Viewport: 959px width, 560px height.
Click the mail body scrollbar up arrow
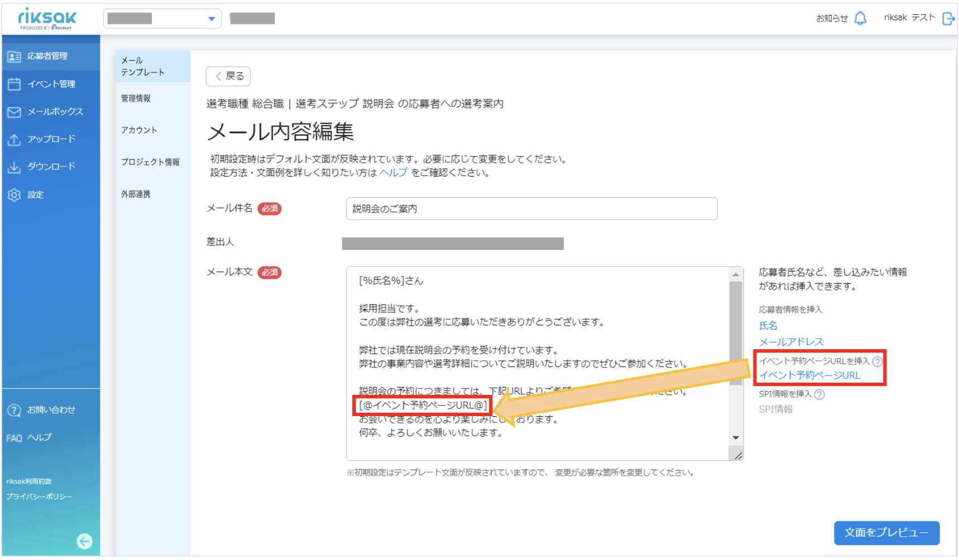(x=736, y=274)
